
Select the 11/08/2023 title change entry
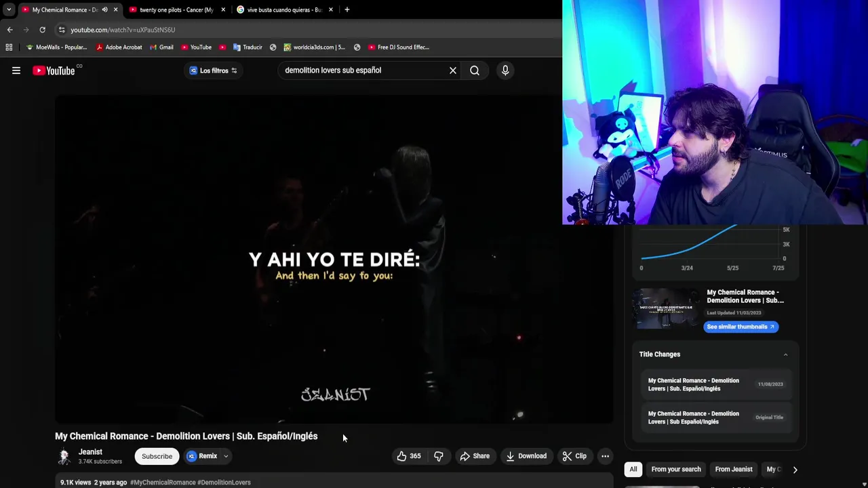pyautogui.click(x=716, y=384)
